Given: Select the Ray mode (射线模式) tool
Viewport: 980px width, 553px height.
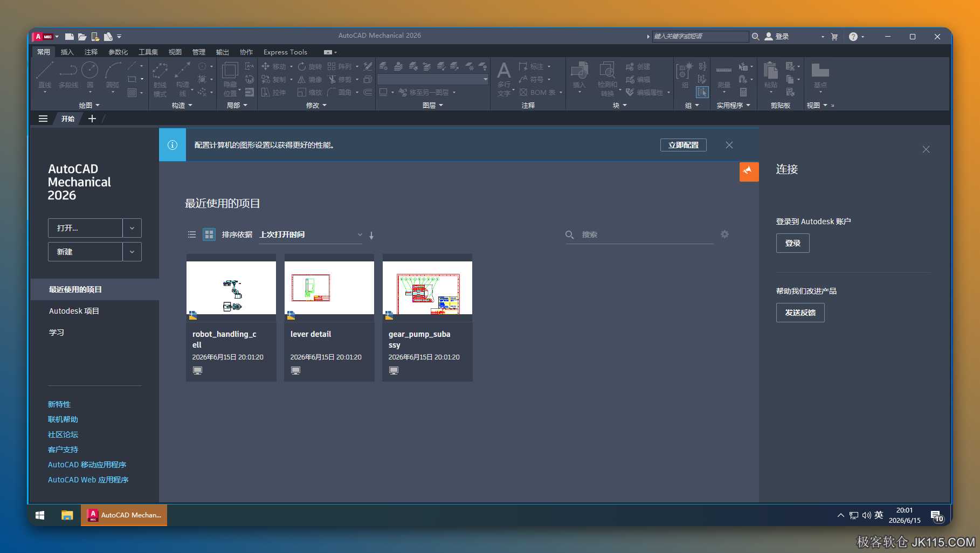Looking at the screenshot, I should pyautogui.click(x=160, y=79).
